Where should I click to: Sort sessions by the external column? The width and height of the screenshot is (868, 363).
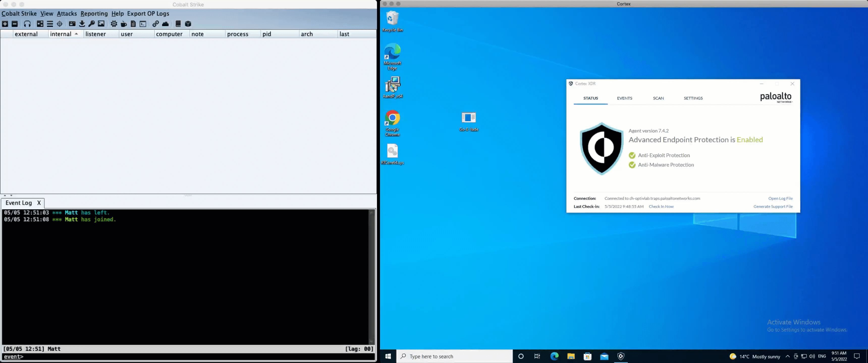pos(31,34)
